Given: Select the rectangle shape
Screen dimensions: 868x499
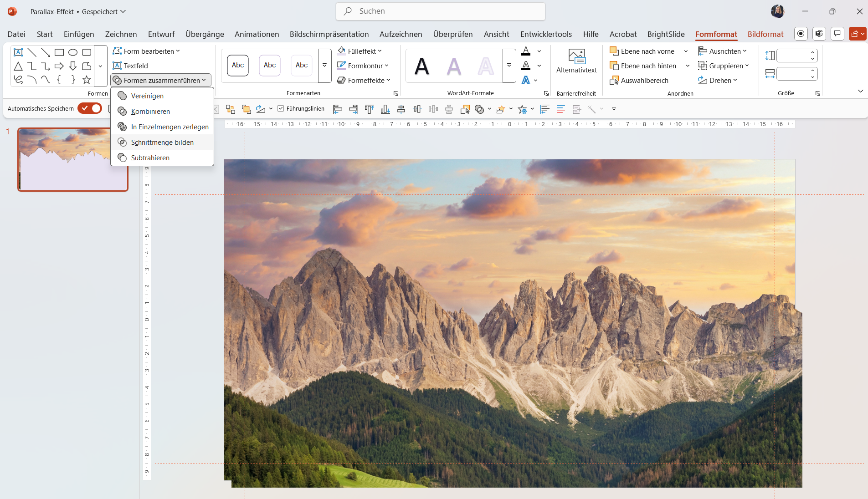Looking at the screenshot, I should point(59,52).
